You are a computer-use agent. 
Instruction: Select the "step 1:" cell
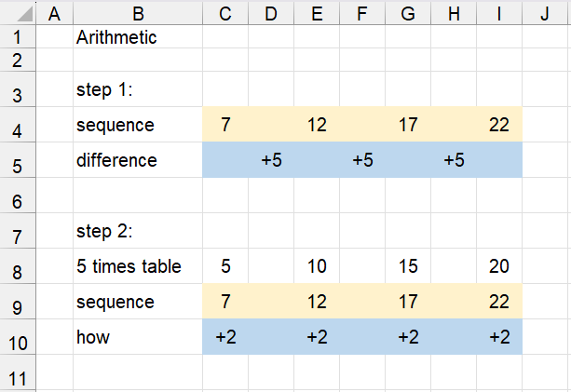point(107,90)
